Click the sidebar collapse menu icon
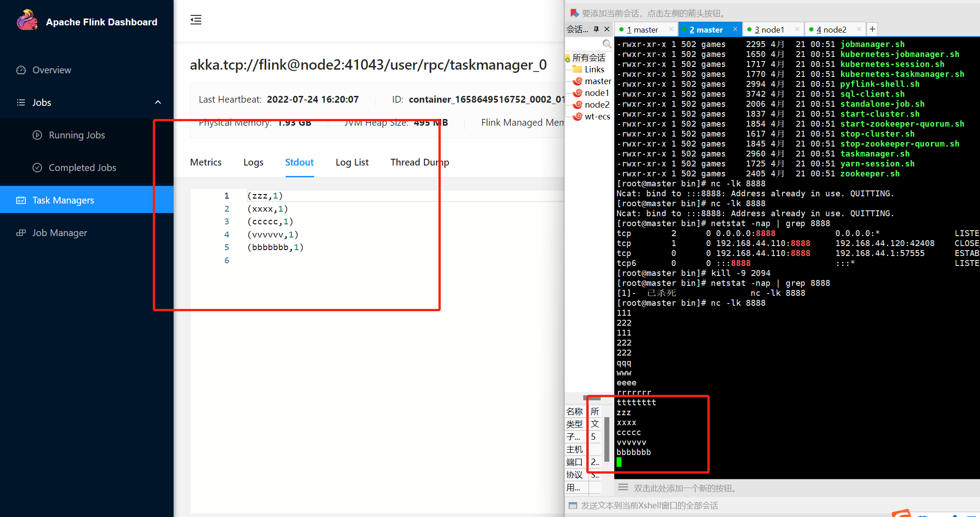 [x=196, y=20]
